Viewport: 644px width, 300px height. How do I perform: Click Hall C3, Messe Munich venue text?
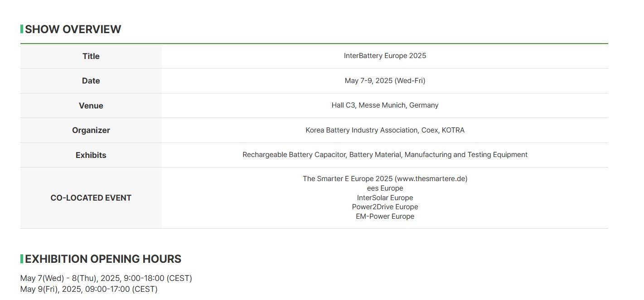385,105
